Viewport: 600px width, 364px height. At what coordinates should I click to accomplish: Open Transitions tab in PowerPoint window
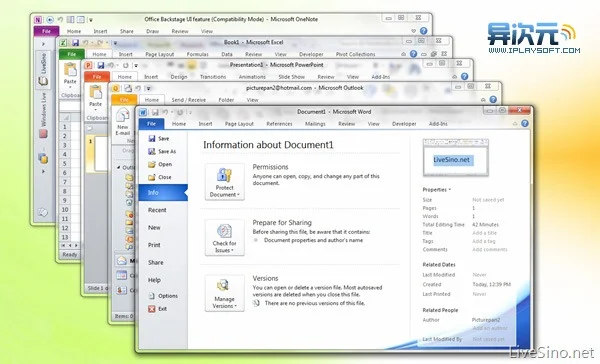[213, 77]
